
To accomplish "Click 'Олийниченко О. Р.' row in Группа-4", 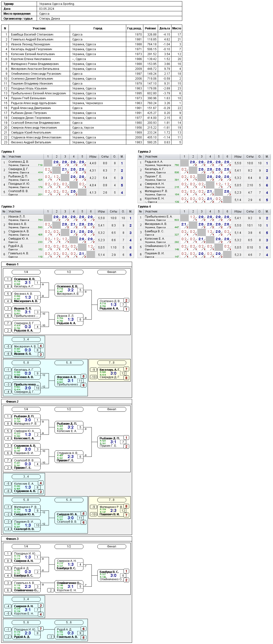I will (204, 248).
